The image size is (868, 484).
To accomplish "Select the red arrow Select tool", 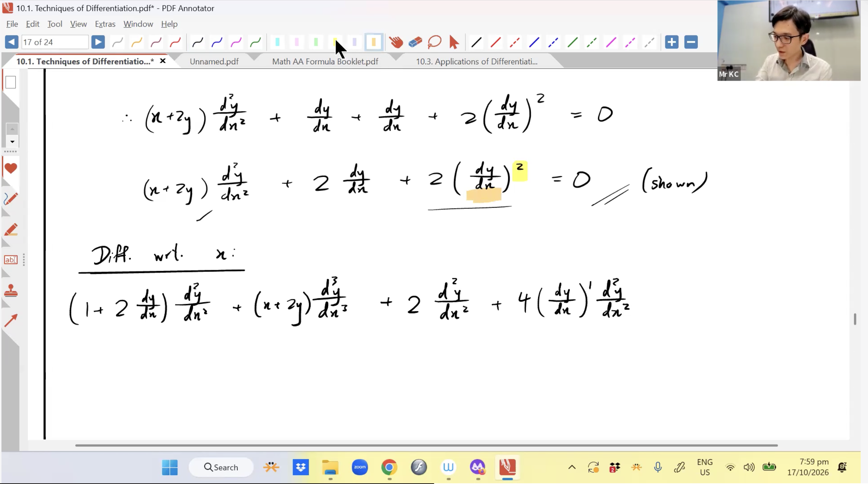I will pyautogui.click(x=454, y=42).
